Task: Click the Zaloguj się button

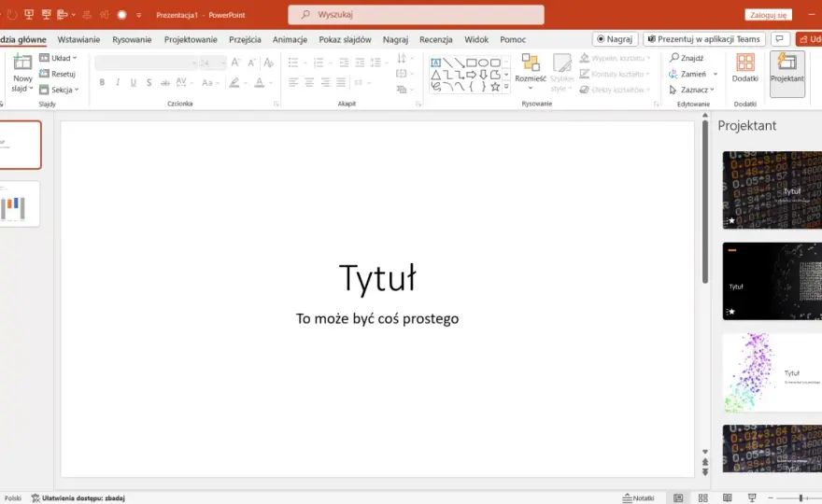Action: point(768,15)
